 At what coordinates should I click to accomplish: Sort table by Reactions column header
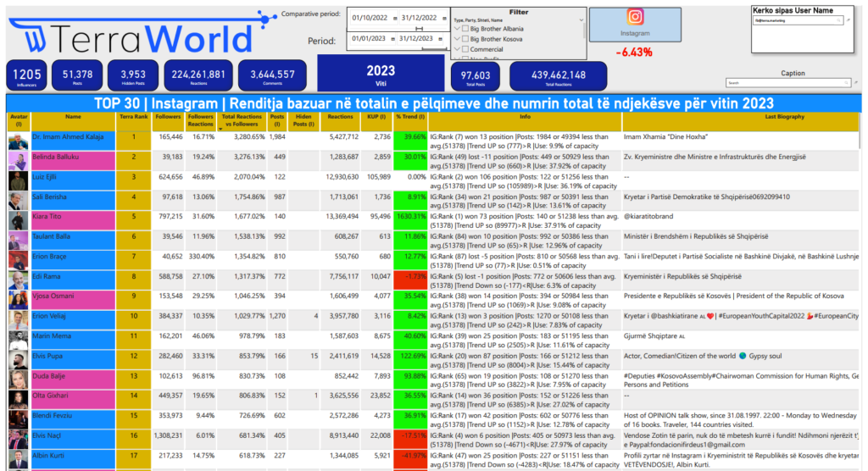coord(340,121)
